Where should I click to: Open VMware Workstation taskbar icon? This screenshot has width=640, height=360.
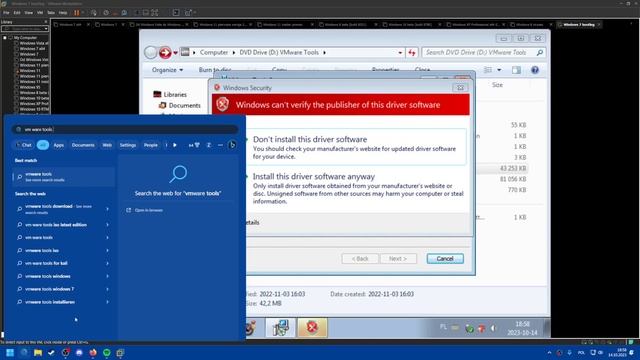coord(120,353)
